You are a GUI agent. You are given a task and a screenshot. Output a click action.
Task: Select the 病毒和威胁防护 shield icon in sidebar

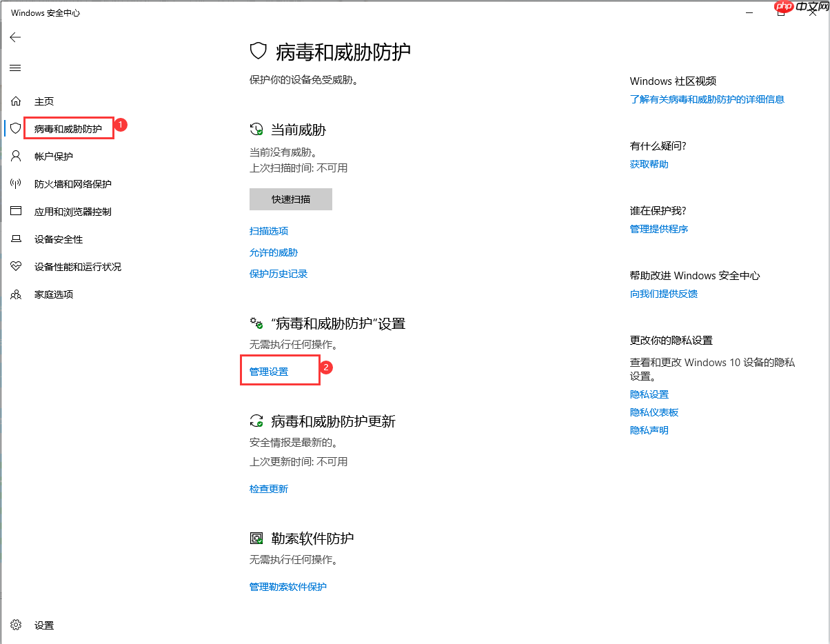tap(15, 128)
